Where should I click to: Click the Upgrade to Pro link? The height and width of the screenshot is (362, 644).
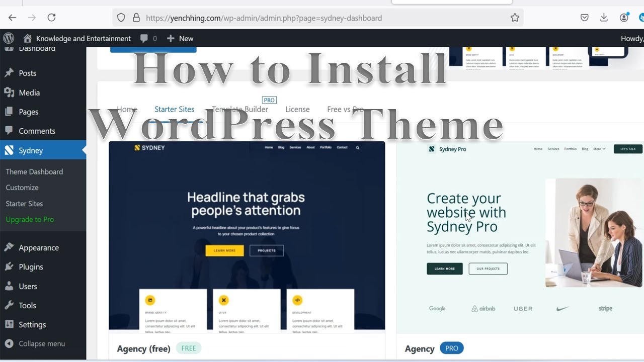(x=30, y=219)
